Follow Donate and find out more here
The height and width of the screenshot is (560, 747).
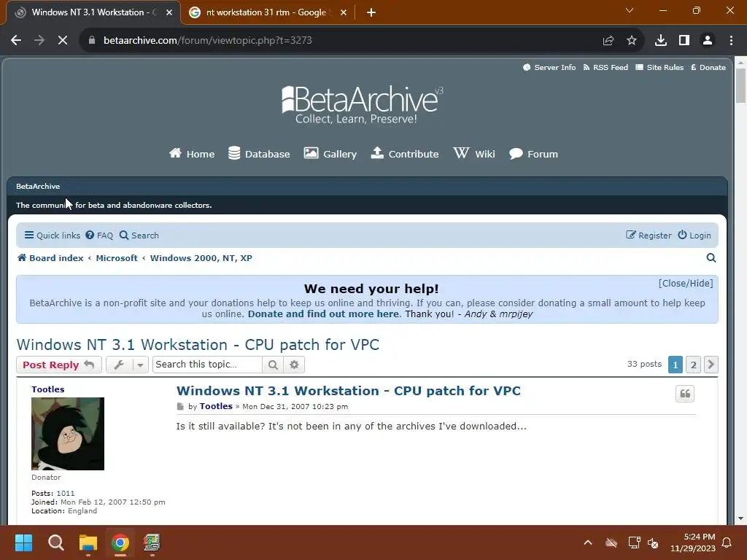(x=323, y=314)
